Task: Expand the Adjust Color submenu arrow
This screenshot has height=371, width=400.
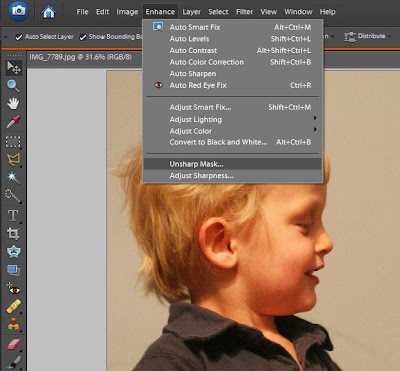Action: tap(315, 129)
